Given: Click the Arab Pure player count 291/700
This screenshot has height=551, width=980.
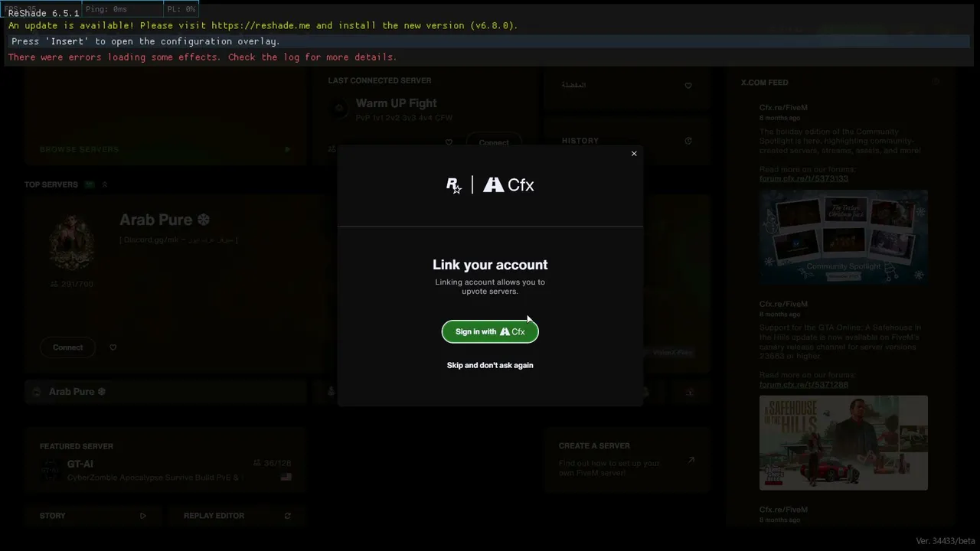Looking at the screenshot, I should [x=71, y=284].
